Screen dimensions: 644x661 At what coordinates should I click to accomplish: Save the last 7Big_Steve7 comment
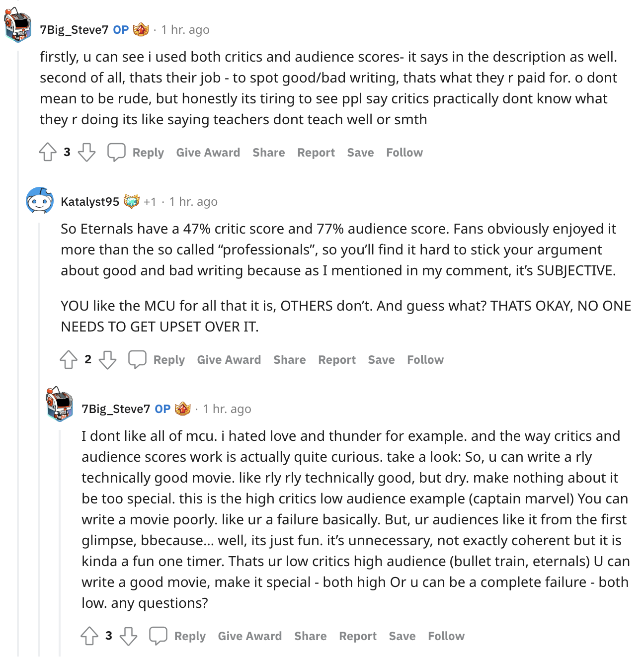pyautogui.click(x=402, y=636)
